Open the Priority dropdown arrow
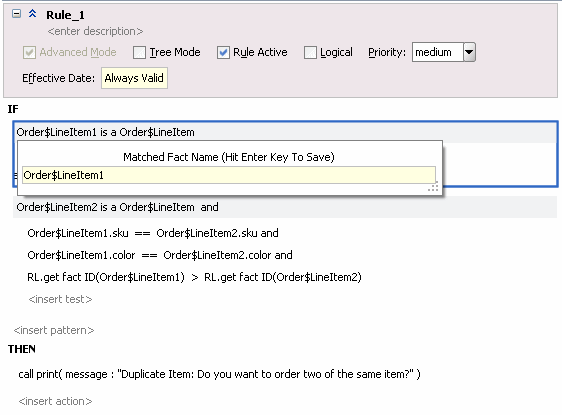 pyautogui.click(x=469, y=52)
